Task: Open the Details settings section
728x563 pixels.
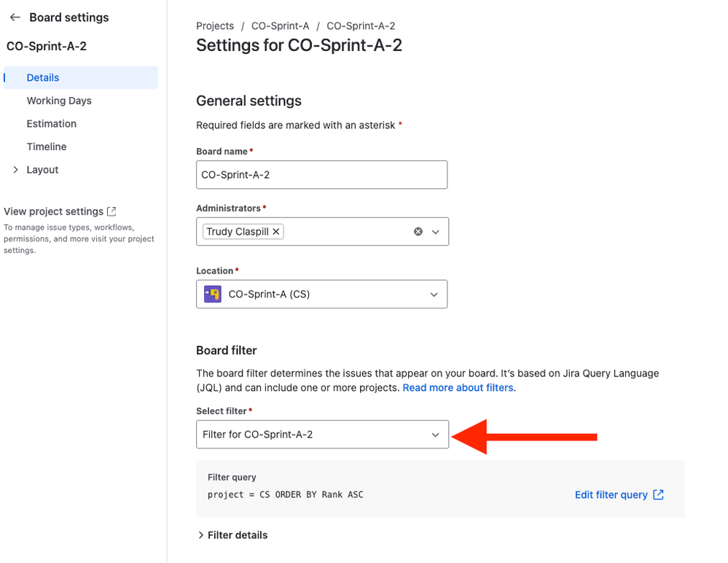Action: pos(81,77)
